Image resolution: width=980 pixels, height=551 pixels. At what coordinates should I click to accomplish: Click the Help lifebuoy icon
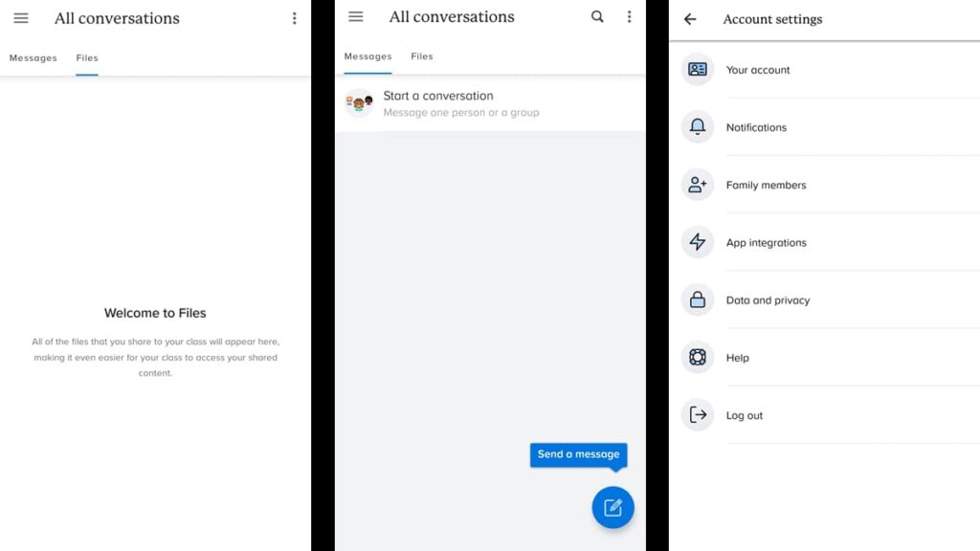pyautogui.click(x=698, y=358)
